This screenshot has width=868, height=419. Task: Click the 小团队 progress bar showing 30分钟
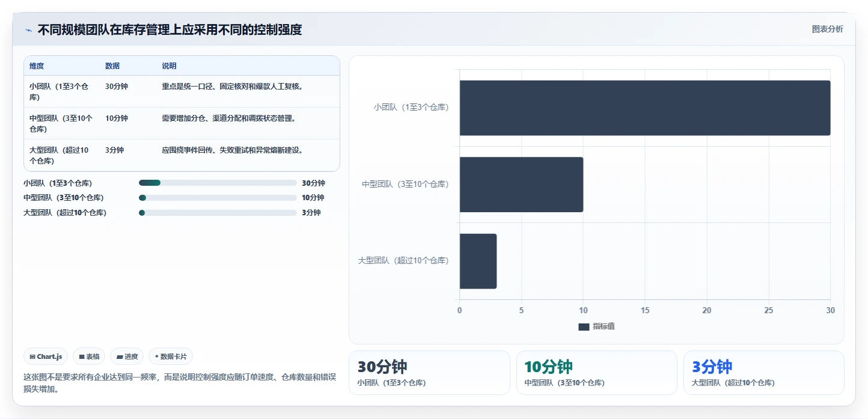(218, 183)
